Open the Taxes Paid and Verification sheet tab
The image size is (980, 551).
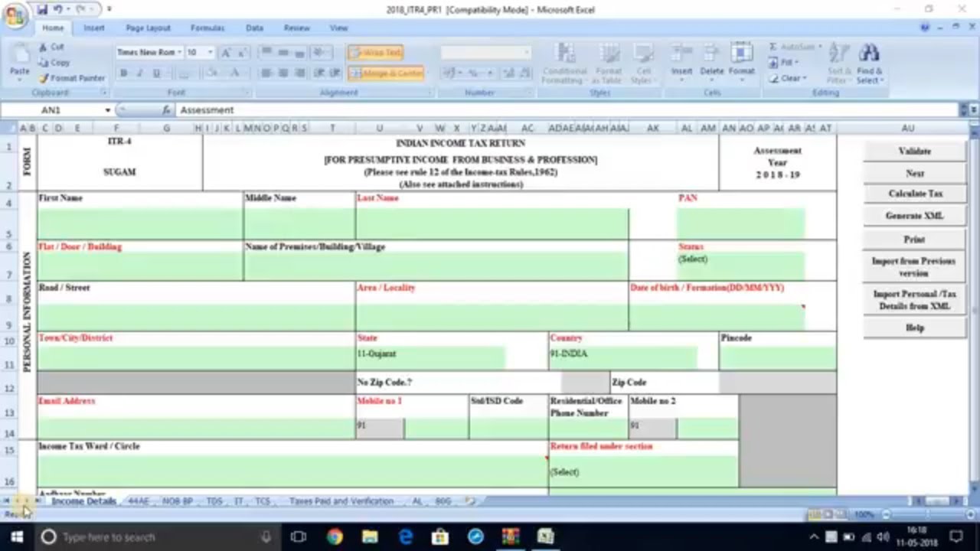click(341, 501)
